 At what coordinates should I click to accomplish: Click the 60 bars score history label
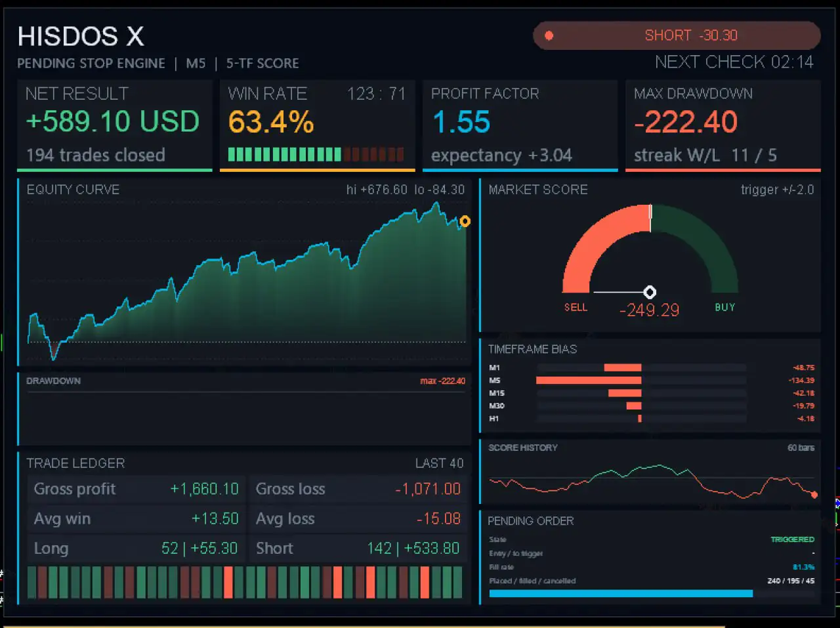[801, 448]
